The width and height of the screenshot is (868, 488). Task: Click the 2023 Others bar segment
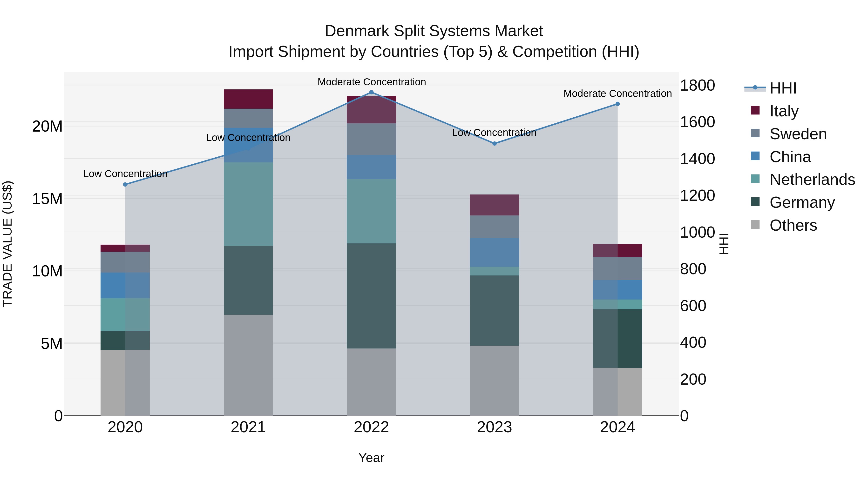(494, 381)
